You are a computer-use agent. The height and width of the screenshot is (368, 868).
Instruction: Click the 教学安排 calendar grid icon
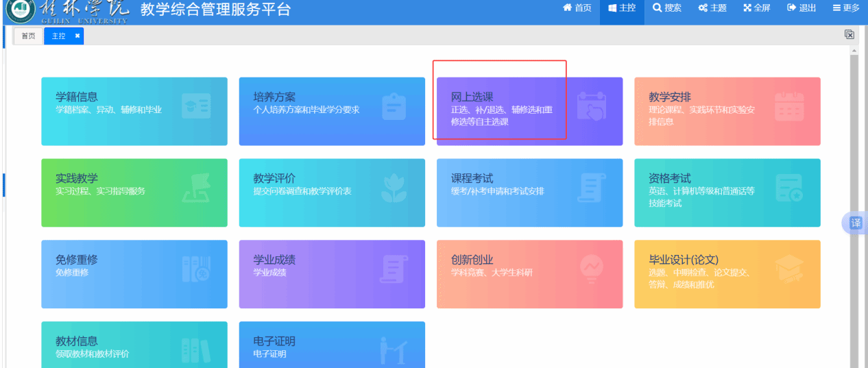point(788,106)
